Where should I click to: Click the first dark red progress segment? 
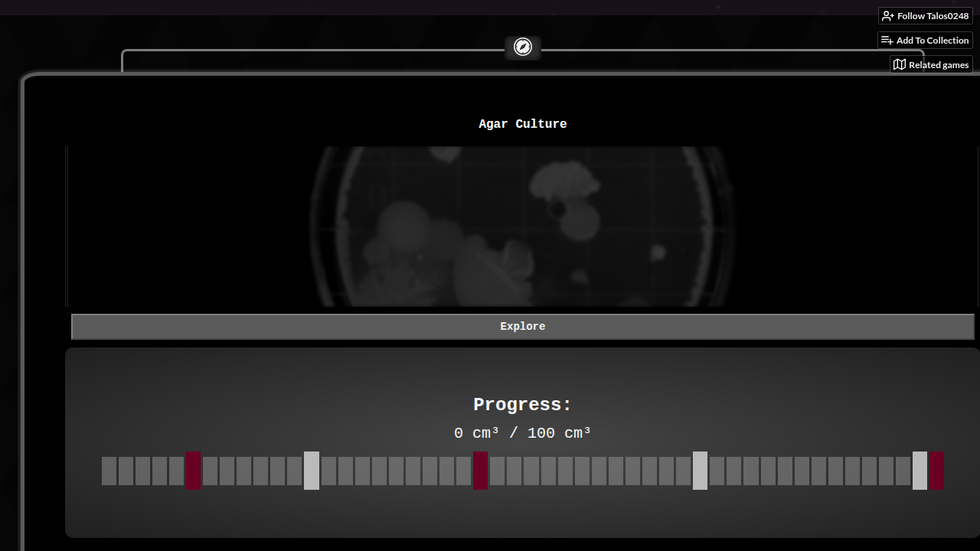click(x=194, y=471)
